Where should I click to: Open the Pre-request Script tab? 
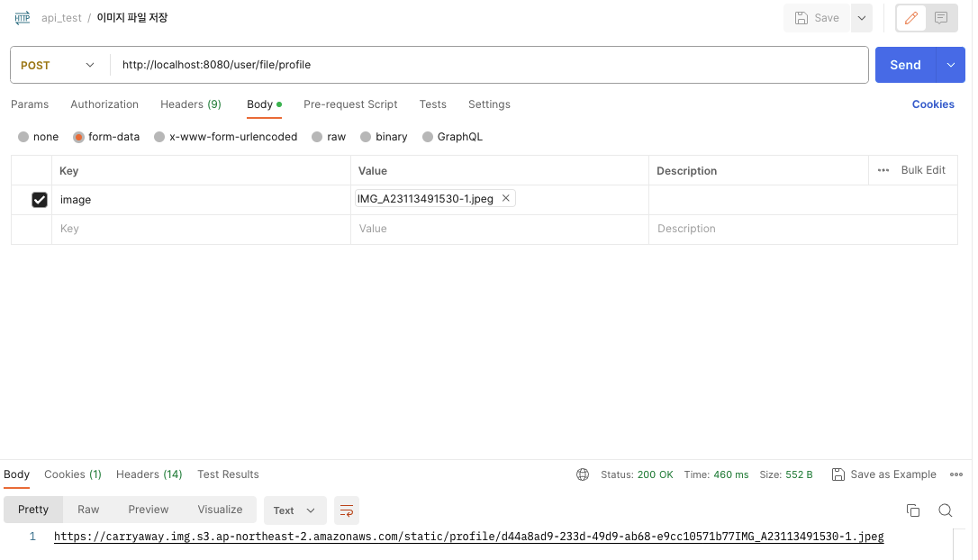click(x=350, y=104)
